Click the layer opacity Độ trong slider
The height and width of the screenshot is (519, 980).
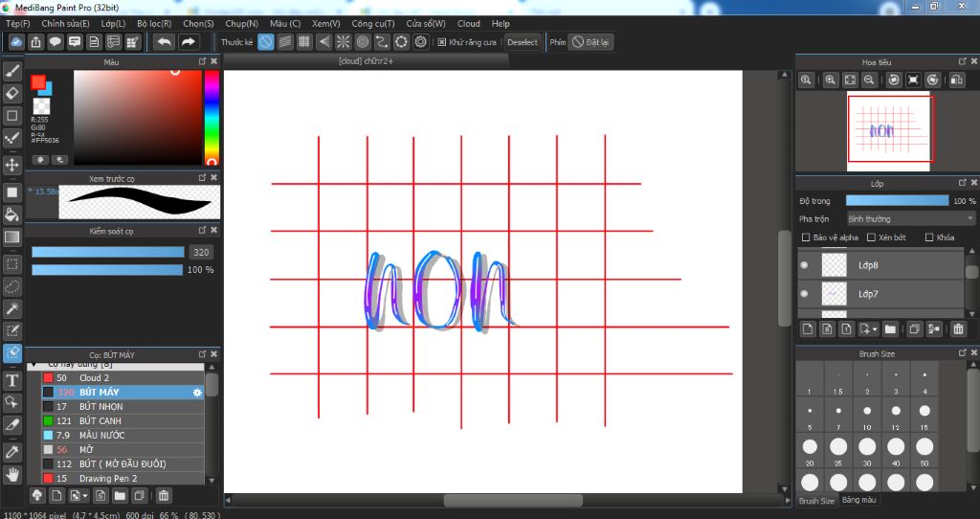click(x=897, y=201)
